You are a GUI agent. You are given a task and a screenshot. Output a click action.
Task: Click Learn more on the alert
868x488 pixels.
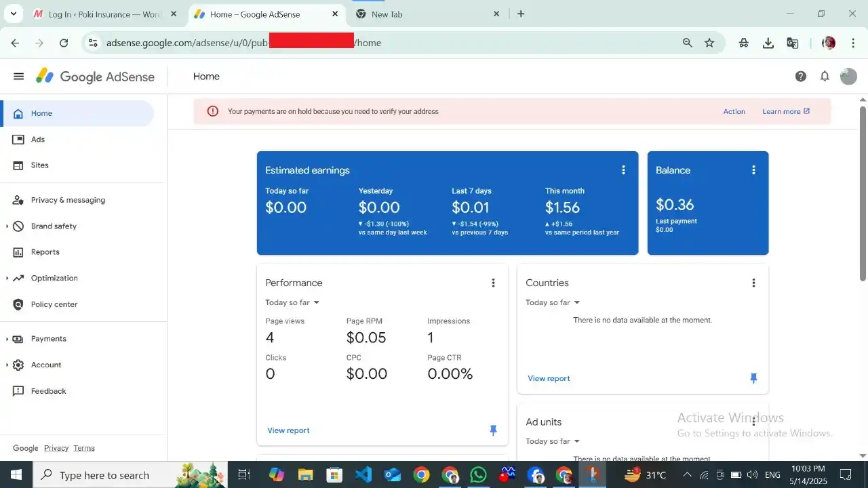click(x=786, y=111)
